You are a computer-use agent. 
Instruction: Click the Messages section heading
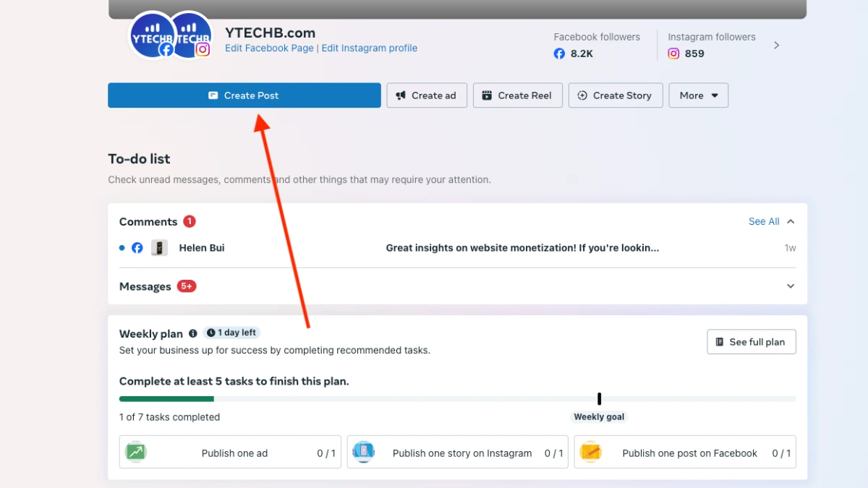[145, 286]
